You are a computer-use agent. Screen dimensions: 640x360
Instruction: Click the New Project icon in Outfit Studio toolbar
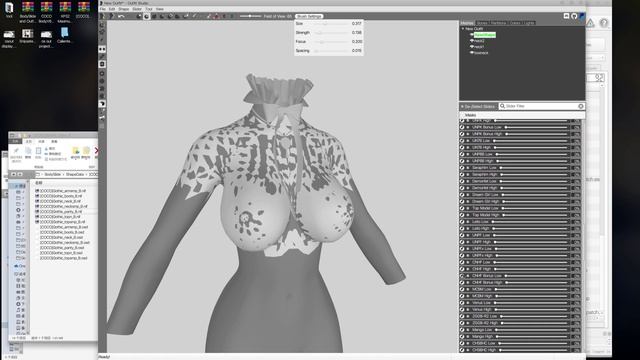[103, 16]
